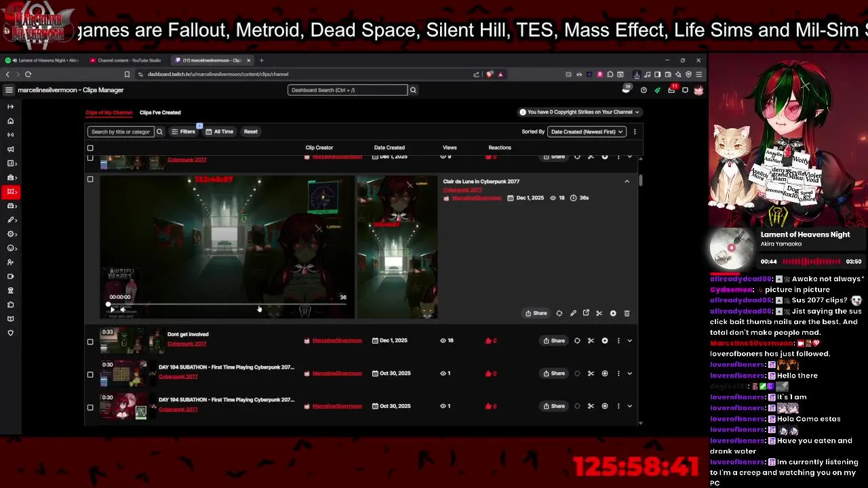
Task: Reset the clip filters
Action: 251,131
